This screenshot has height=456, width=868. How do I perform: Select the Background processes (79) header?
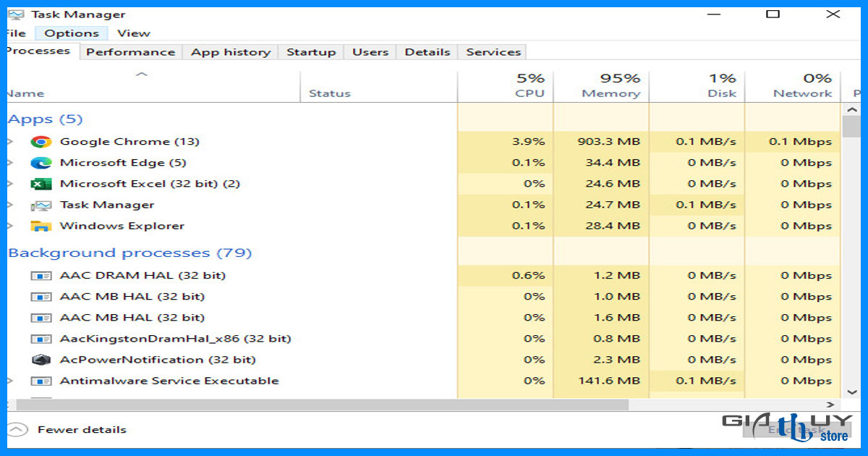[x=129, y=253]
